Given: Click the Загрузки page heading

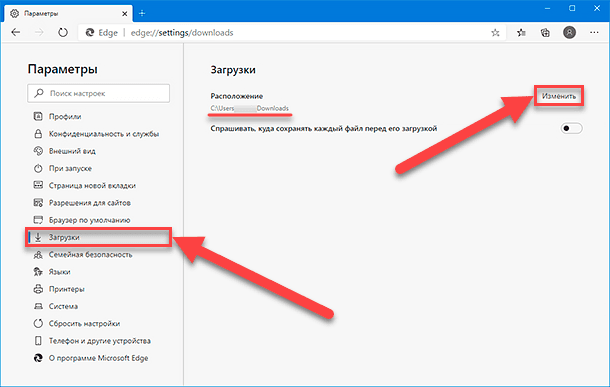Looking at the screenshot, I should tap(233, 70).
